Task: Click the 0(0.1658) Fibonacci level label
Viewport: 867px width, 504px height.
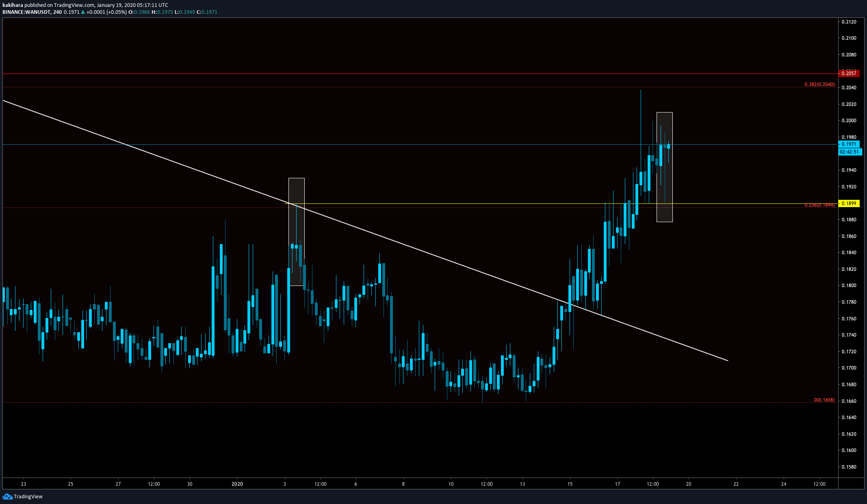Action: (x=824, y=400)
